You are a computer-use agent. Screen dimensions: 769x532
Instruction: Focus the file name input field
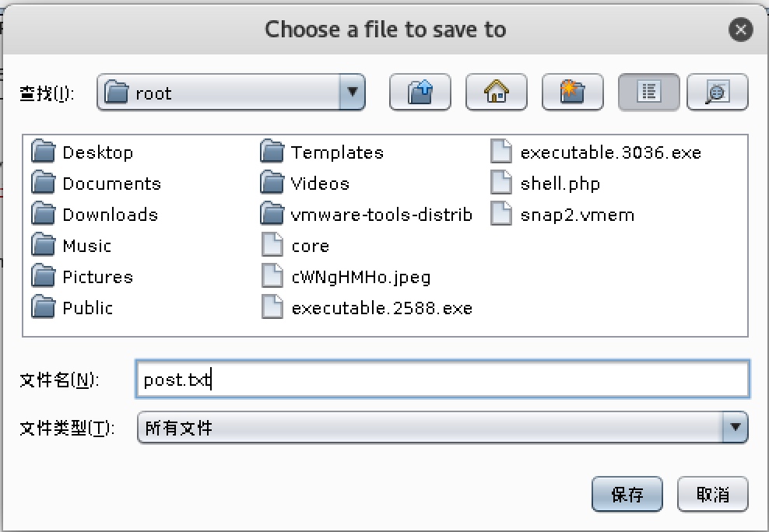coord(442,379)
